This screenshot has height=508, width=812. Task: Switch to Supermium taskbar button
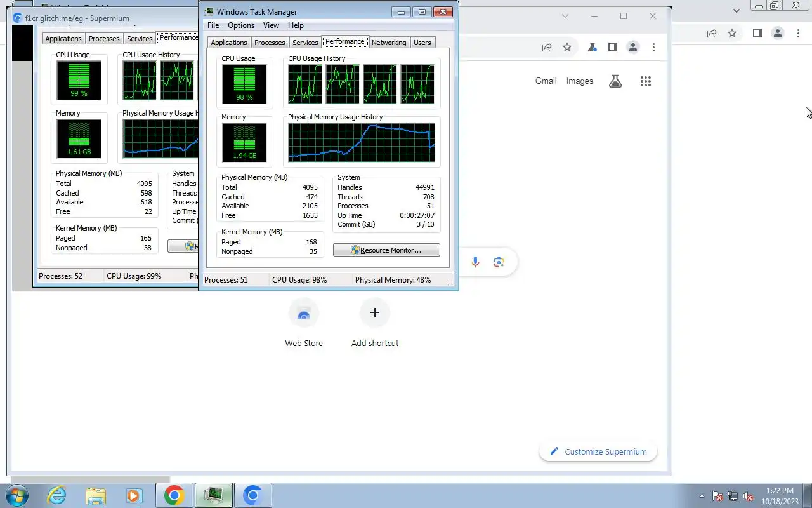point(252,495)
